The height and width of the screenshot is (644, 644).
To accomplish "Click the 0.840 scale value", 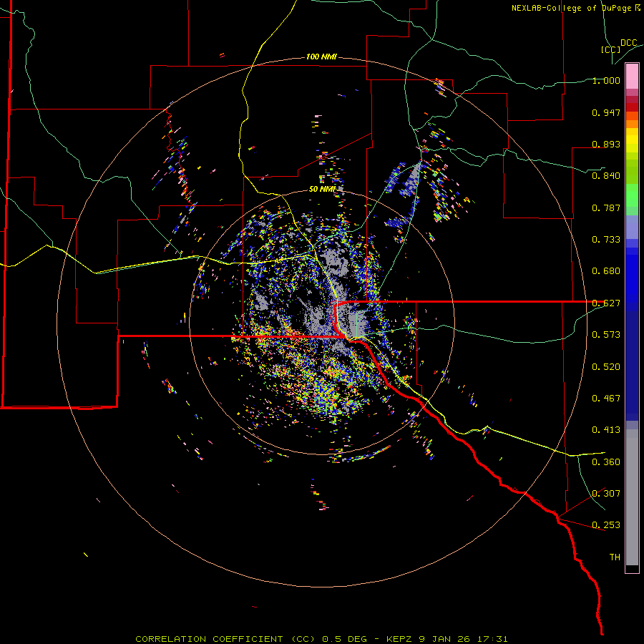I will [606, 176].
